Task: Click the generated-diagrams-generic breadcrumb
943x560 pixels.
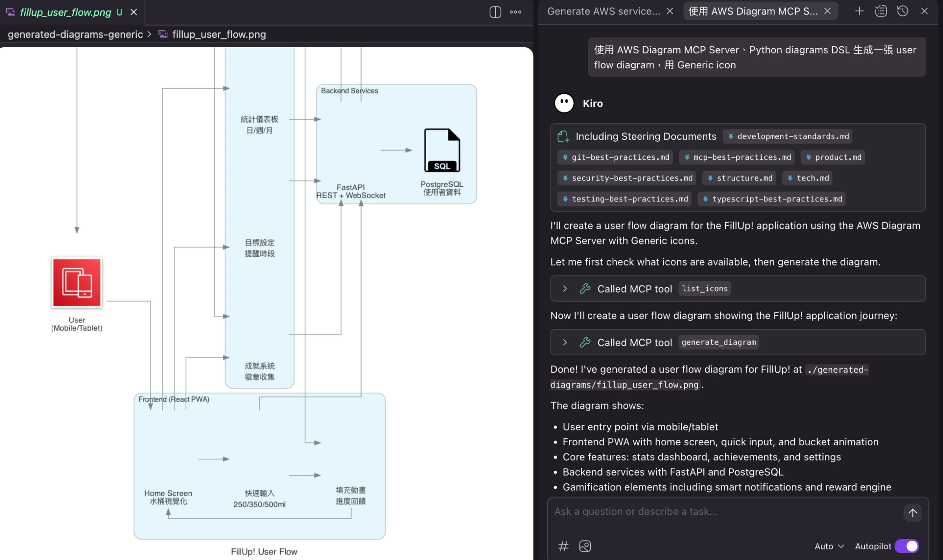Action: (75, 35)
